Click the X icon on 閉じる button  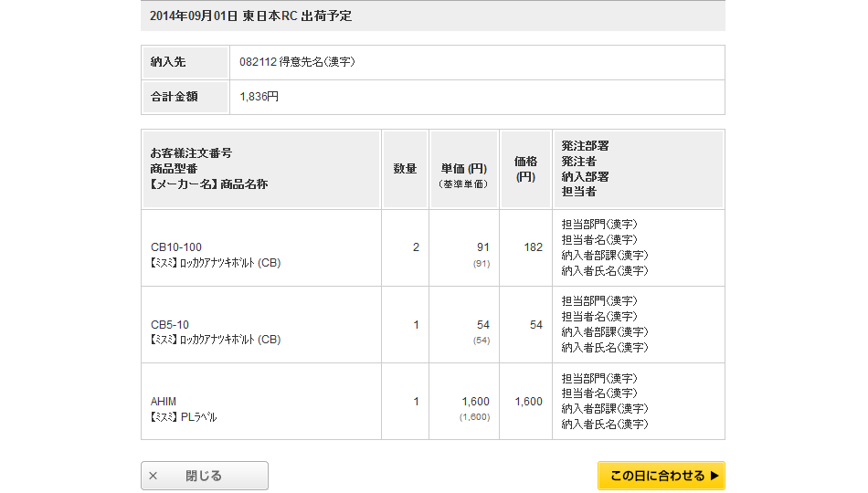[x=153, y=476]
